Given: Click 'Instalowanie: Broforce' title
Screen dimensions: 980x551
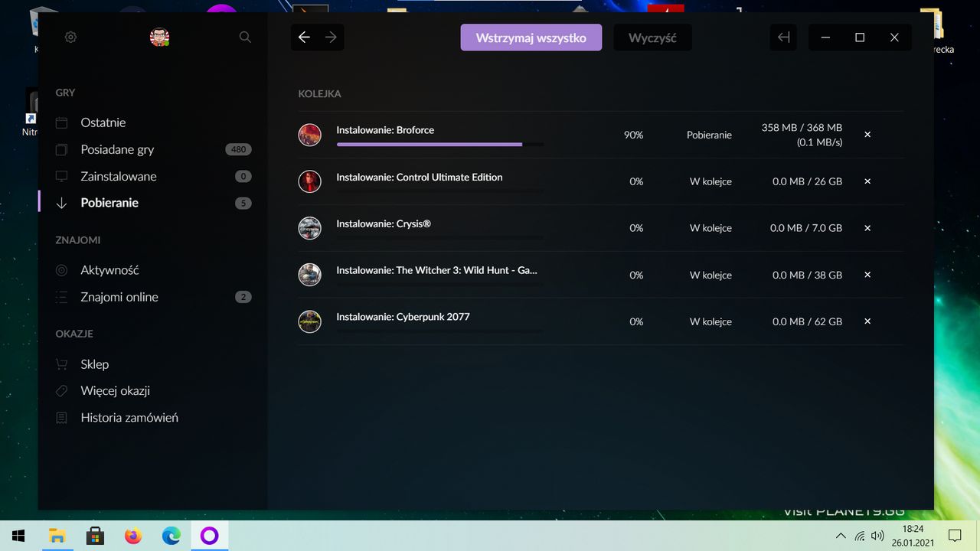Looking at the screenshot, I should pyautogui.click(x=385, y=130).
